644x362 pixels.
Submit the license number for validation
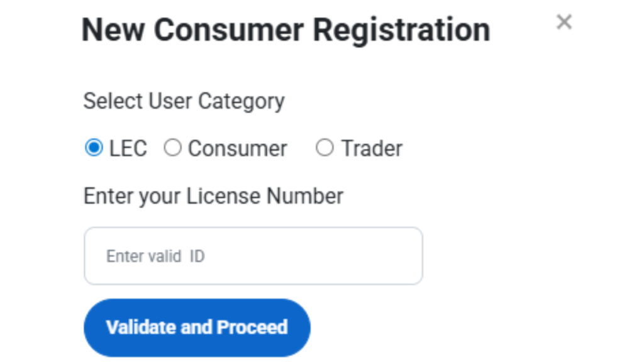(196, 327)
